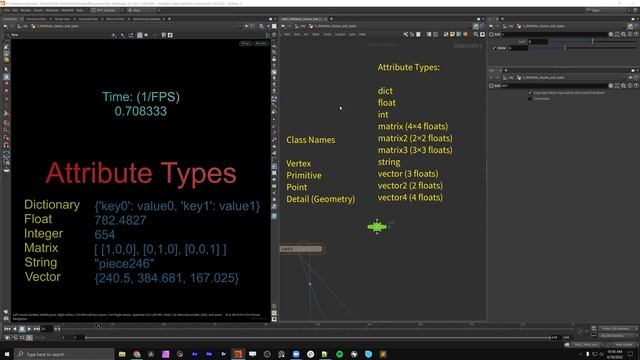Open Go menu in network editor
640x360 pixels.
coord(306,34)
